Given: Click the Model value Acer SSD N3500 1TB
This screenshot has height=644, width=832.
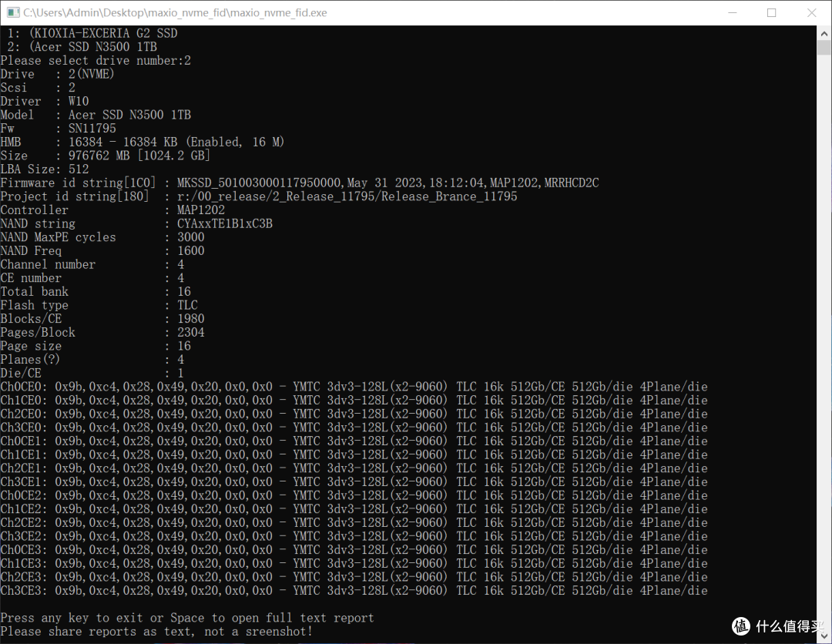Looking at the screenshot, I should 129,115.
